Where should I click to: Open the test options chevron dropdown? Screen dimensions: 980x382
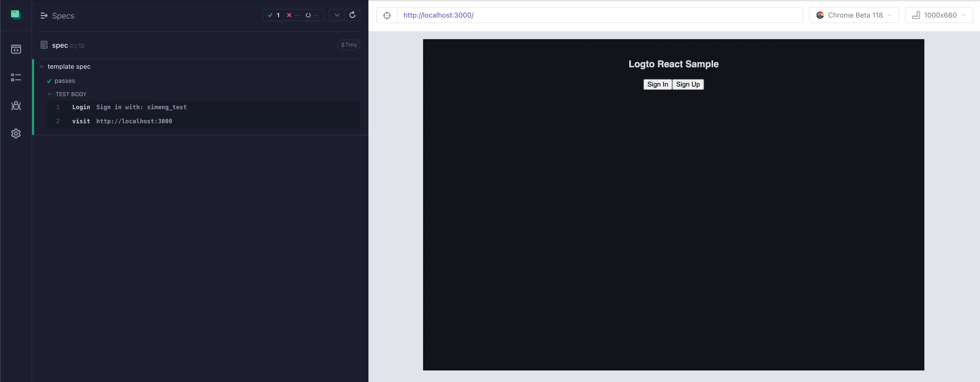tap(337, 15)
